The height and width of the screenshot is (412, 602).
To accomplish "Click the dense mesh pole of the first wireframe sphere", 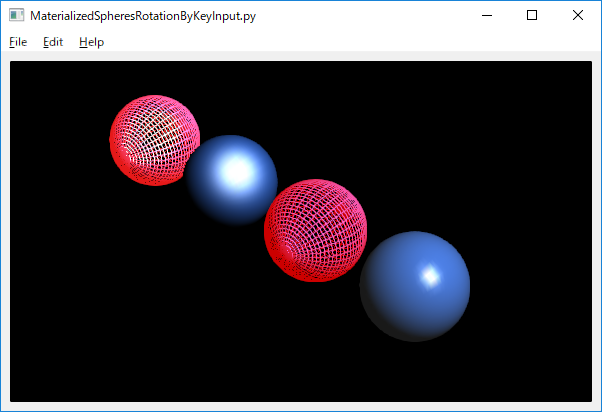I will tap(124, 154).
